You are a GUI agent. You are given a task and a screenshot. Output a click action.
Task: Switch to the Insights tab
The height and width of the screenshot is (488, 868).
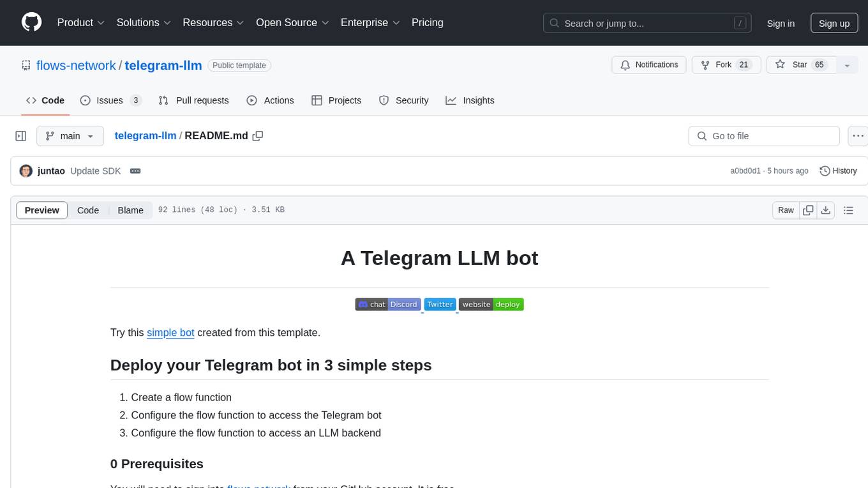(x=470, y=100)
